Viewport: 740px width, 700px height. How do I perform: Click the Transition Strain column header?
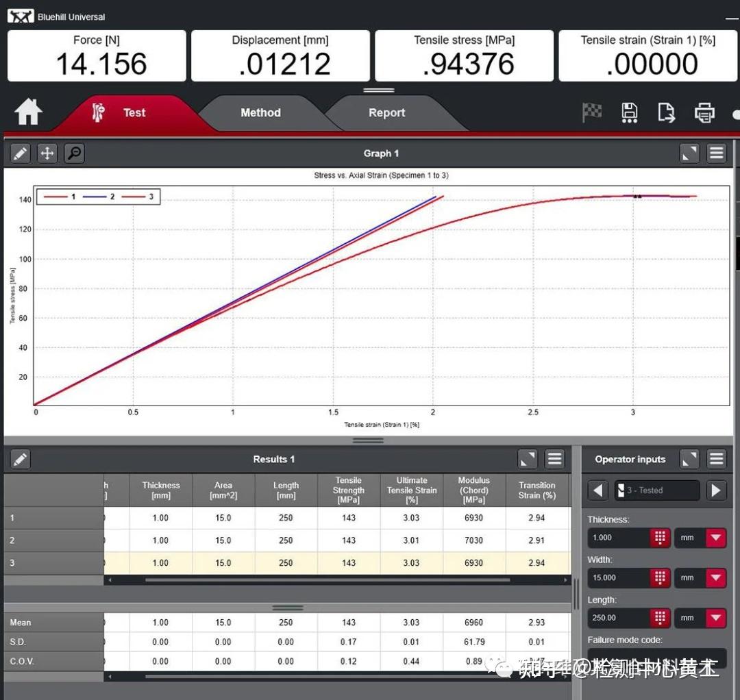[537, 490]
